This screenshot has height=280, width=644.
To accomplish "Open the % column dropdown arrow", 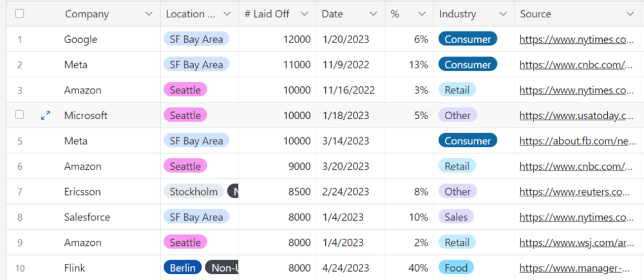I will point(422,14).
